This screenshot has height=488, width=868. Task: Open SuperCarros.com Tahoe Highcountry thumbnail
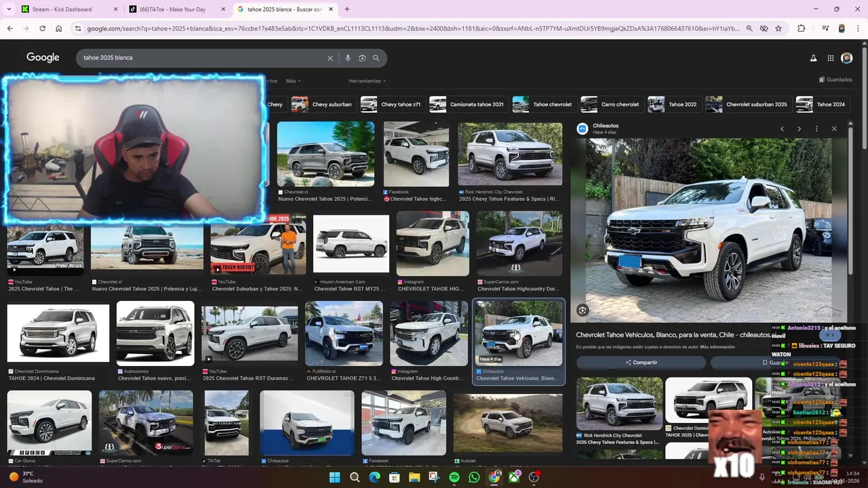coord(519,244)
